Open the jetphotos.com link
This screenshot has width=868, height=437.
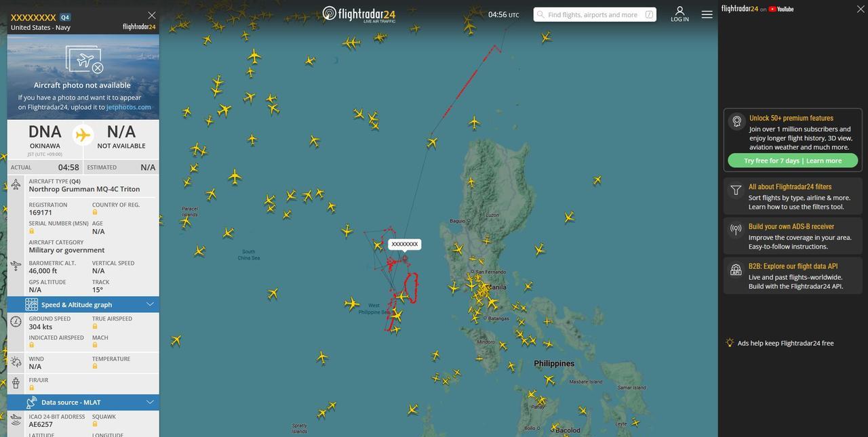click(129, 107)
